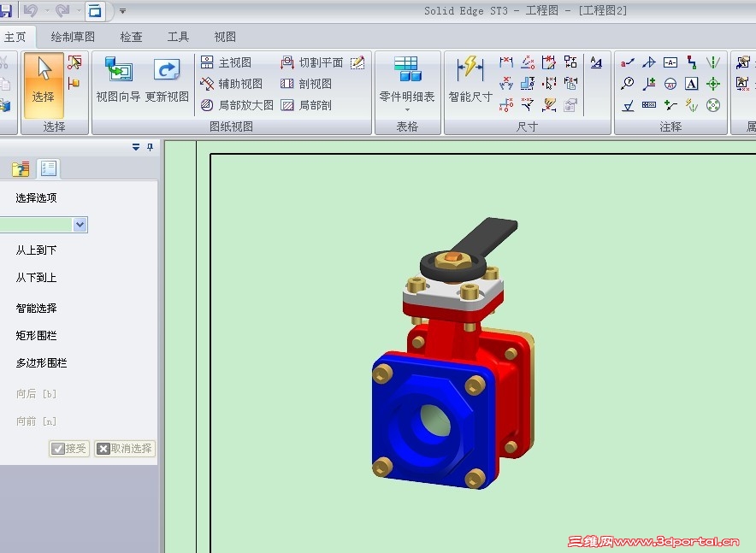
Task: Select the angle-between dimension tool
Action: 505,84
